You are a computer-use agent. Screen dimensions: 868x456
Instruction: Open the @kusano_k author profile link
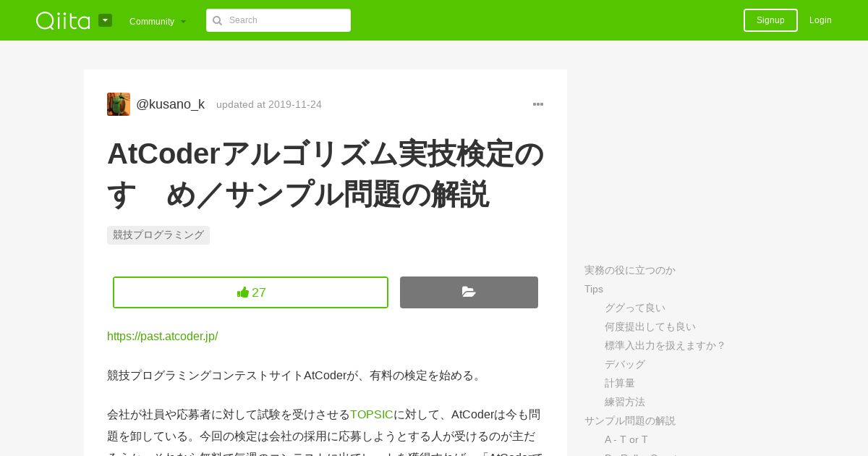click(x=170, y=104)
